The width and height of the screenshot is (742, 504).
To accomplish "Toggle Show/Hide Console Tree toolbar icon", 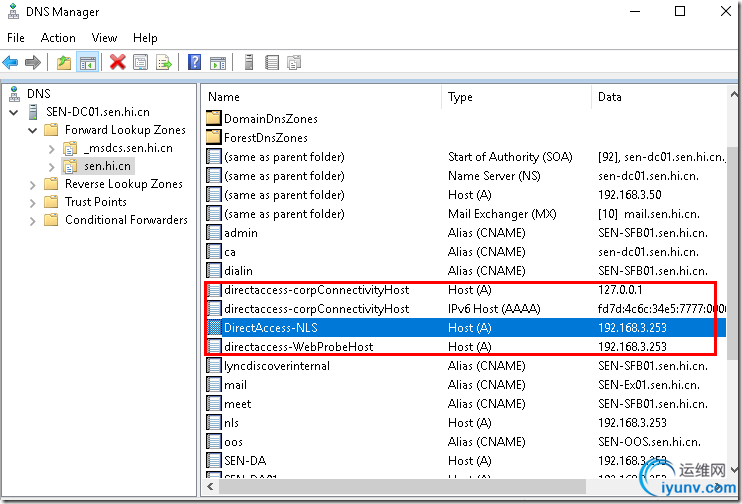I will pos(88,62).
